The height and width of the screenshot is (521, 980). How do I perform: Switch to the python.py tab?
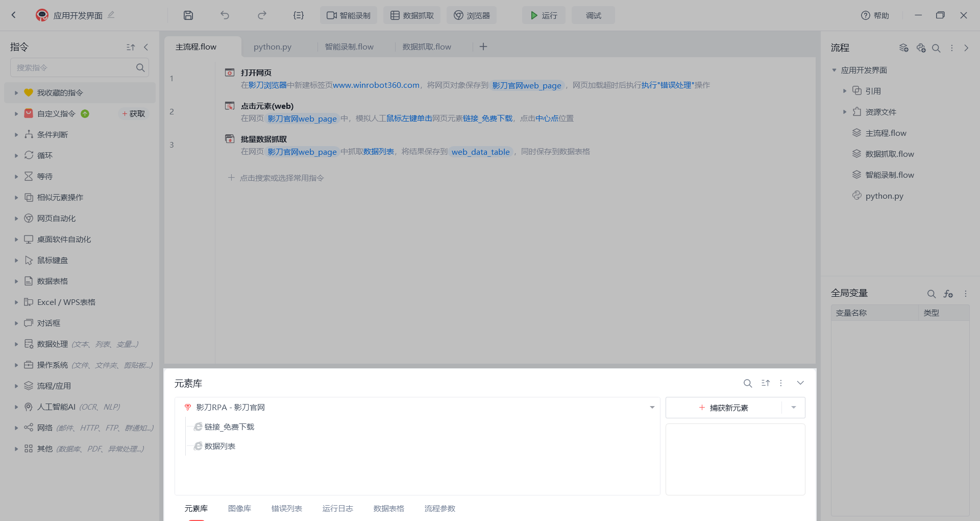click(x=273, y=47)
